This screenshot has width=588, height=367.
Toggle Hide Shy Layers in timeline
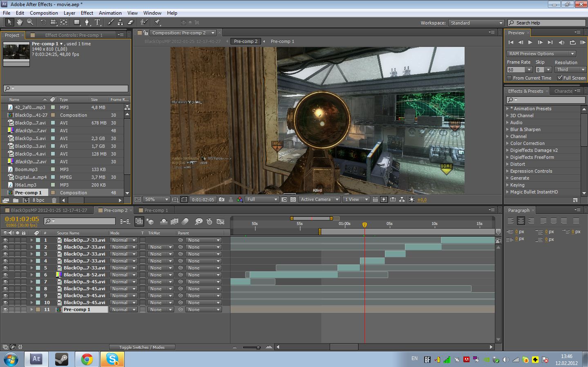164,221
